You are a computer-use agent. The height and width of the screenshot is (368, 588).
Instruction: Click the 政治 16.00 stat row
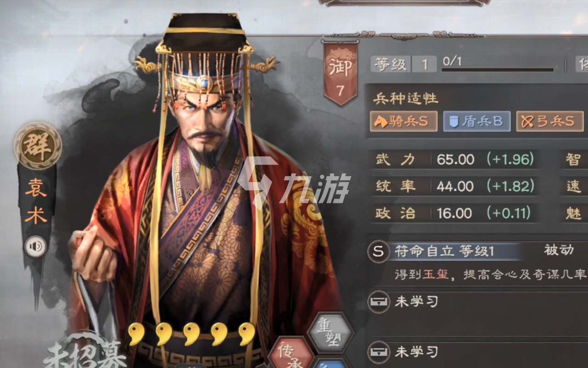click(x=454, y=213)
